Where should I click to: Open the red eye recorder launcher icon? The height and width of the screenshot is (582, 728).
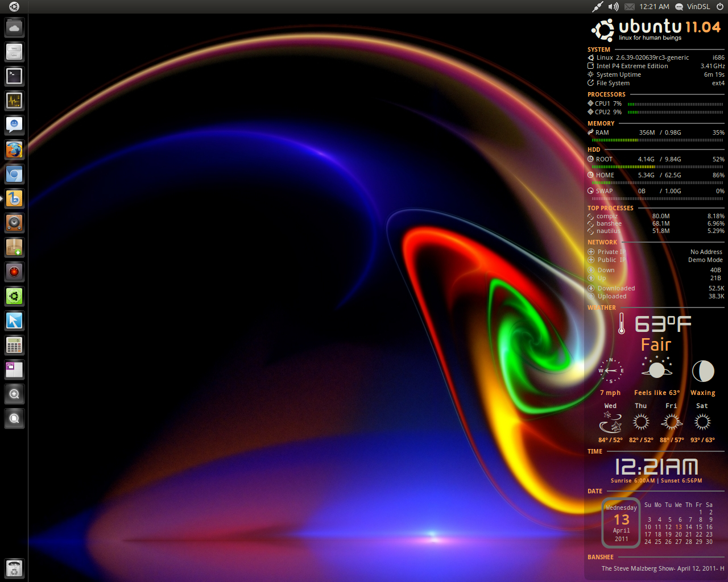tap(14, 272)
